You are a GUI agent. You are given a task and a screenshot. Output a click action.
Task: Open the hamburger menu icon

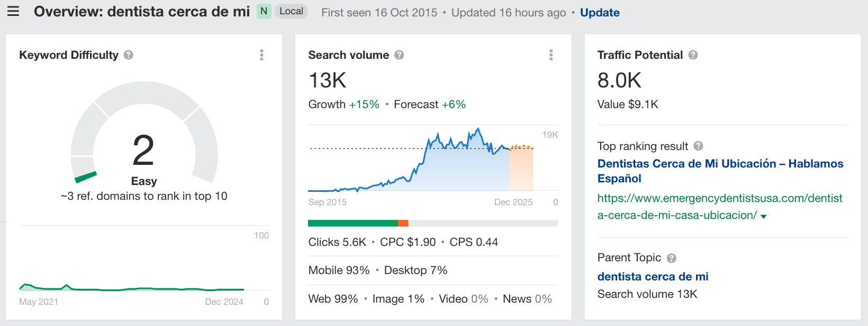pos(13,11)
